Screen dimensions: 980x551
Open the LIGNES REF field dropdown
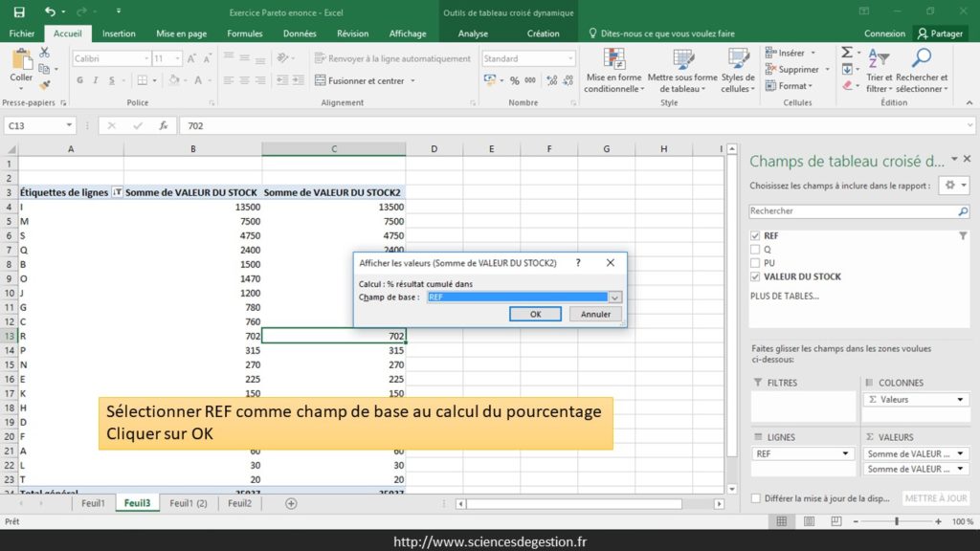tap(845, 453)
